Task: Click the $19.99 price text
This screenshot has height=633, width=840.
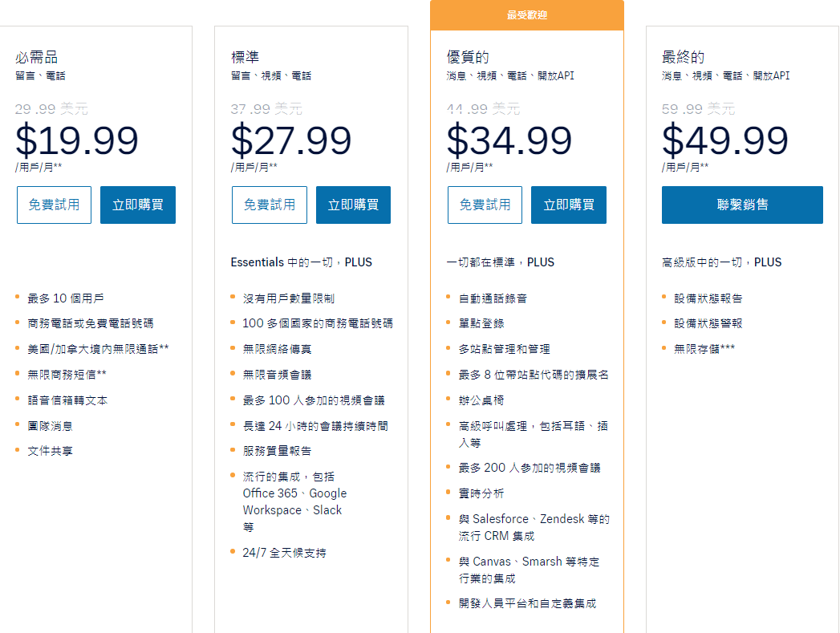Action: pyautogui.click(x=77, y=140)
